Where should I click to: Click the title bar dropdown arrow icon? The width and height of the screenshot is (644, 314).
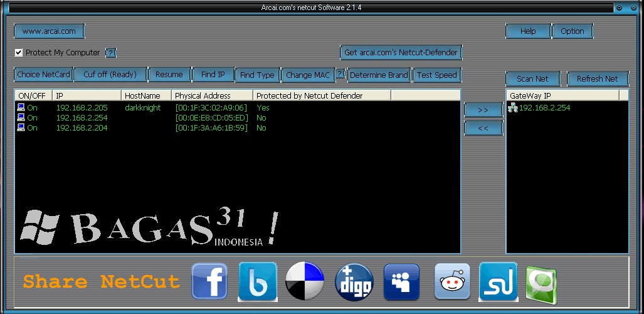pos(620,8)
